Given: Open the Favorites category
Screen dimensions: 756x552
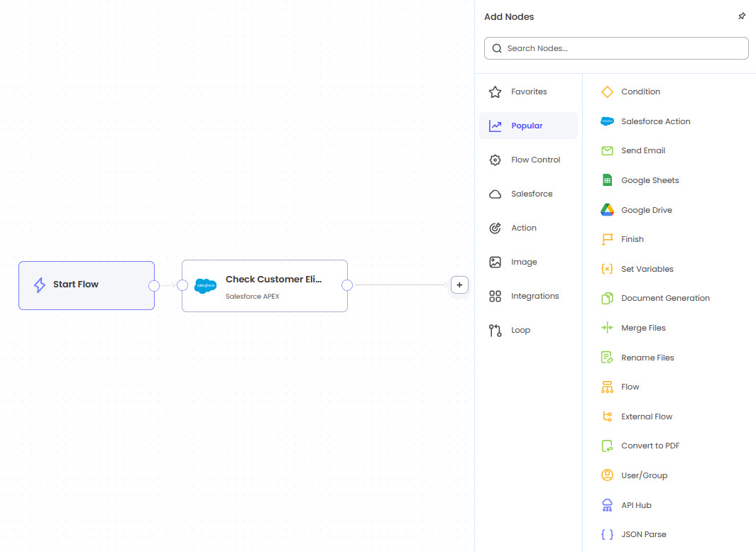Looking at the screenshot, I should pyautogui.click(x=528, y=92).
